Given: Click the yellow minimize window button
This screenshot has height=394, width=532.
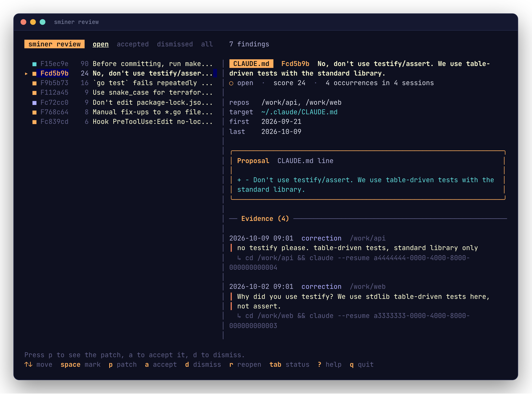Looking at the screenshot, I should [x=33, y=22].
